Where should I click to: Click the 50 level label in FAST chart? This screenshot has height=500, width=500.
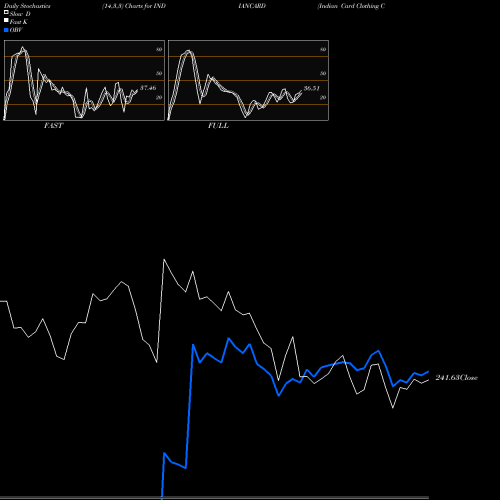point(159,73)
